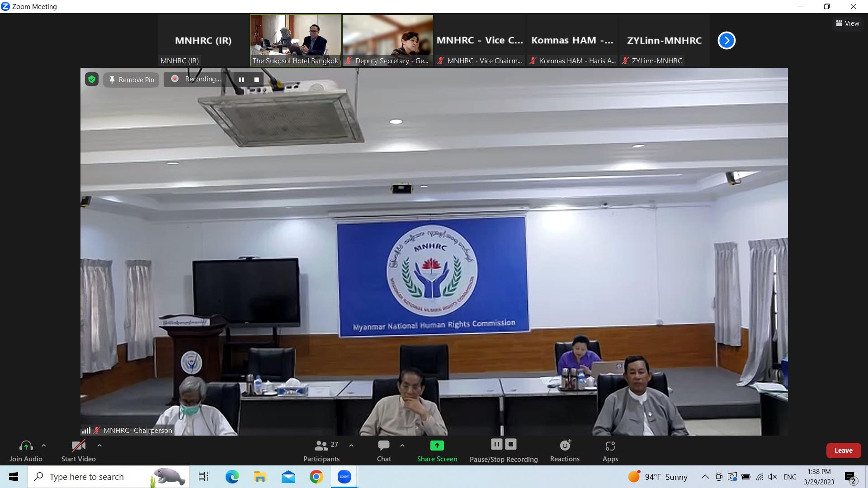Expand video options arrow beside Start Video
This screenshot has width=868, height=488.
[x=99, y=446]
